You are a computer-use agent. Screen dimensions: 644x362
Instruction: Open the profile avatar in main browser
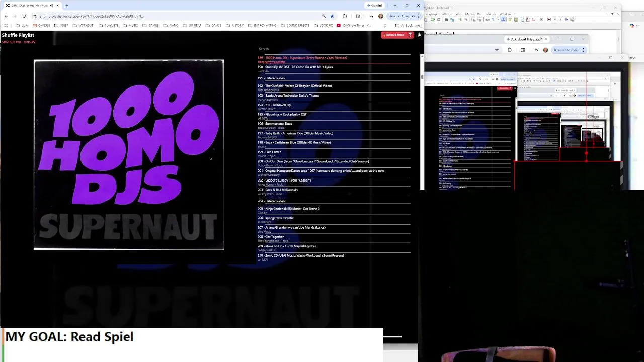(x=380, y=16)
